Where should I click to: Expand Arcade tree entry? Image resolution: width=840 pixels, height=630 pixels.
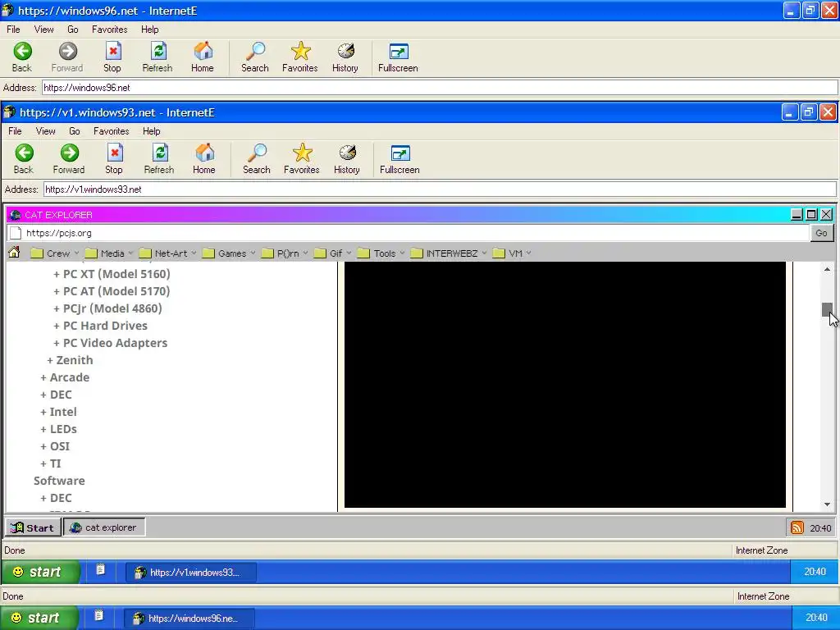point(65,377)
